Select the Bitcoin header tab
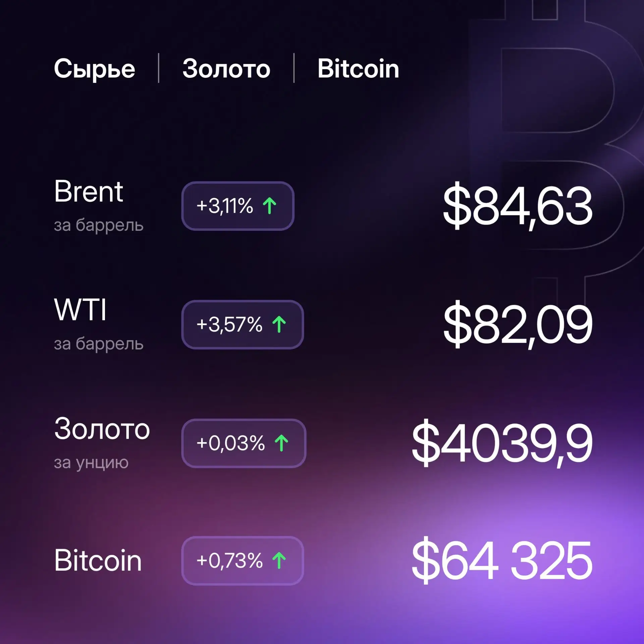The image size is (644, 644). tap(358, 68)
